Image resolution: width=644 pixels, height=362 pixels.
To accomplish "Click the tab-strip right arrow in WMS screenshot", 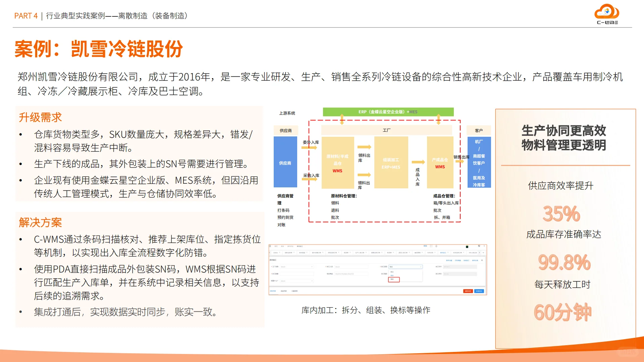I will coord(479,253).
